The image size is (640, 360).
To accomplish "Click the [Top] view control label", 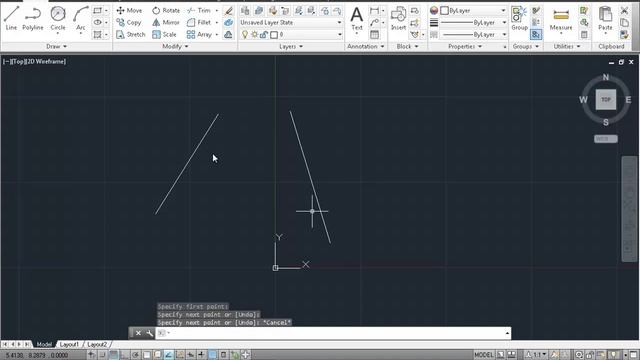I will [x=18, y=62].
